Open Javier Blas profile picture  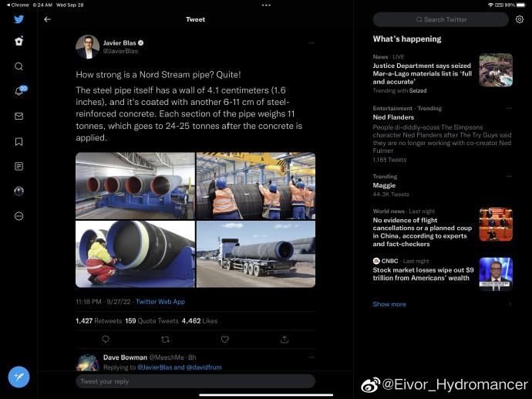pyautogui.click(x=88, y=47)
